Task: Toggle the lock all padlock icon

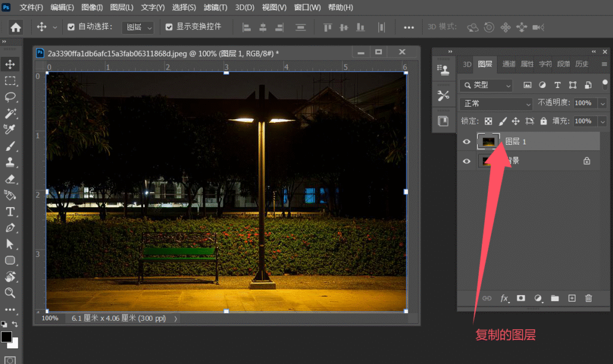Action: 544,121
